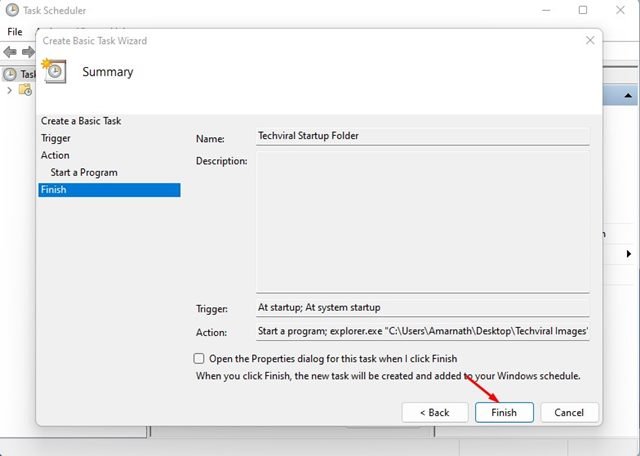Click the Name field Techviral Startup Folder

pyautogui.click(x=422, y=136)
